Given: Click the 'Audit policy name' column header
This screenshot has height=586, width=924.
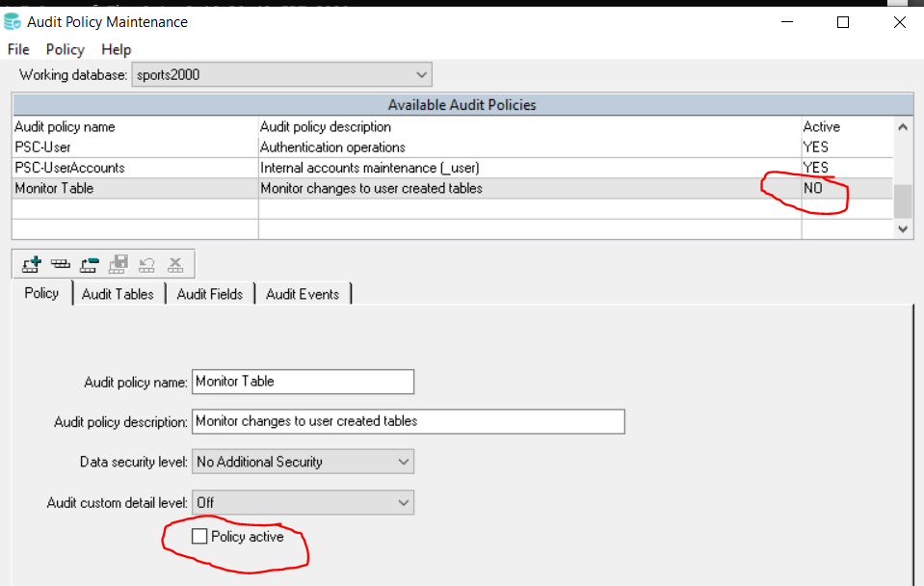Looking at the screenshot, I should (x=136, y=127).
